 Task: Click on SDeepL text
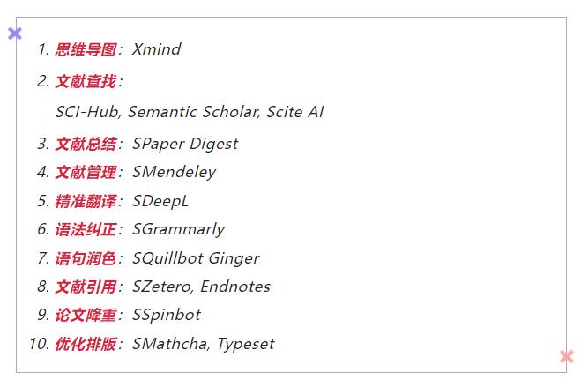pos(160,202)
